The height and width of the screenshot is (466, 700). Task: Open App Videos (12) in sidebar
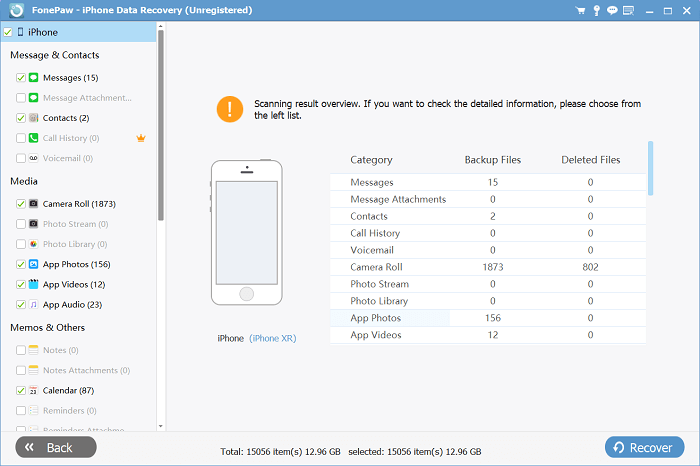pos(74,284)
